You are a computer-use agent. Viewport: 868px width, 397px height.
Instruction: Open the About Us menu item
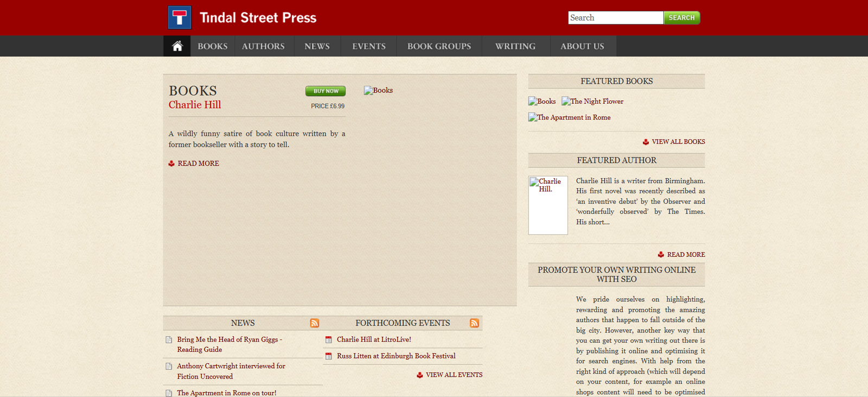582,46
